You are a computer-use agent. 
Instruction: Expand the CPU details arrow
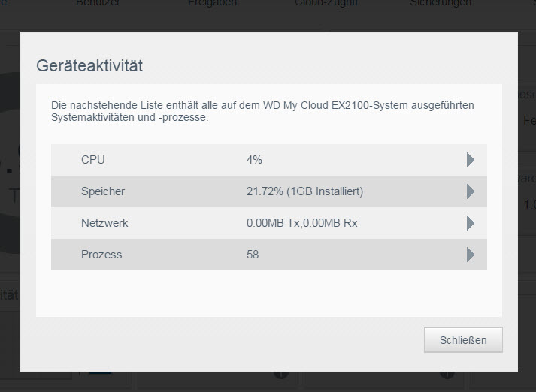tap(471, 160)
